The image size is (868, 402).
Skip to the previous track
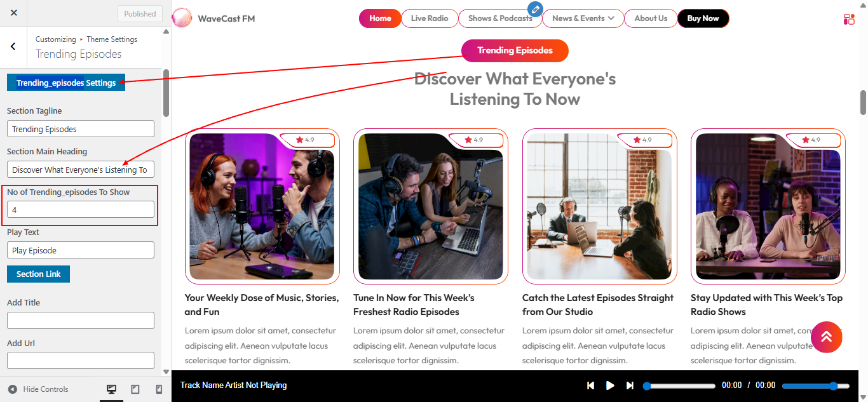point(590,385)
